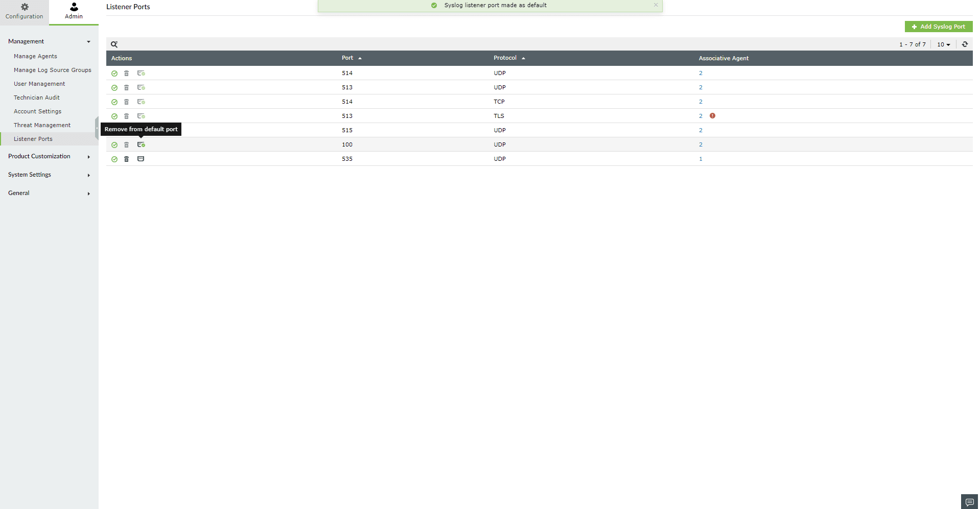Click the '1 - 7 of 7' pagination text
Image resolution: width=980 pixels, height=509 pixels.
click(x=912, y=44)
